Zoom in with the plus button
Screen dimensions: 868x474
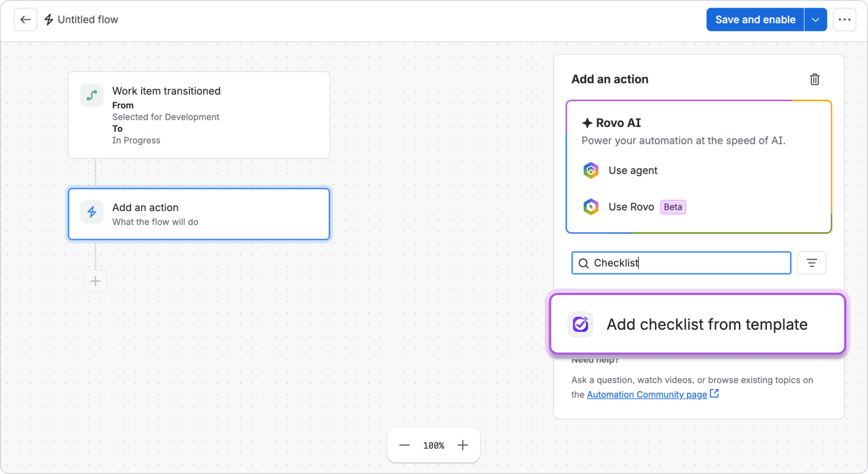pyautogui.click(x=463, y=445)
